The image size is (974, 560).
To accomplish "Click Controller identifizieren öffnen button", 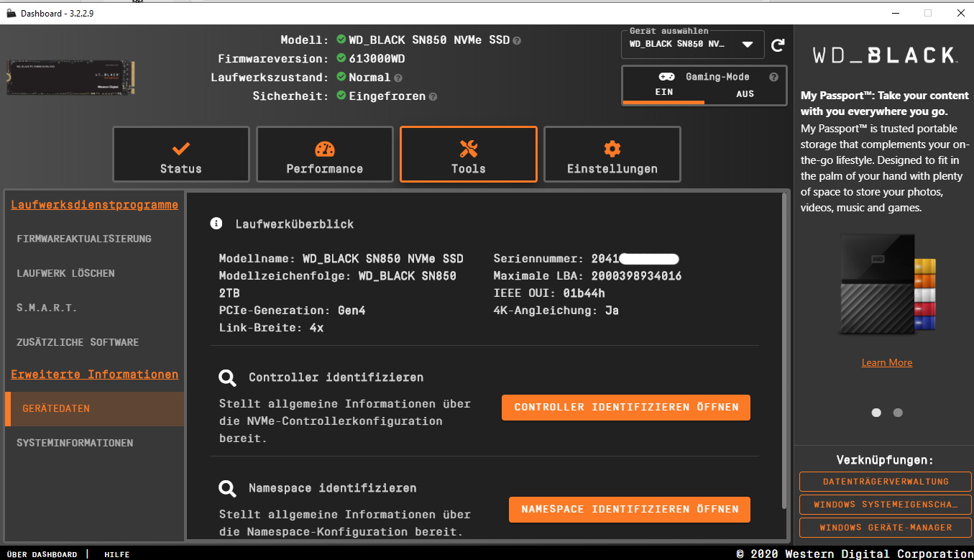I will tap(626, 408).
